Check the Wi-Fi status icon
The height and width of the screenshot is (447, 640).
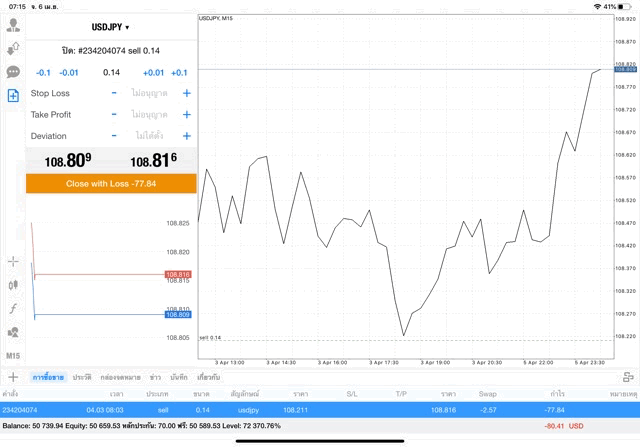point(598,7)
